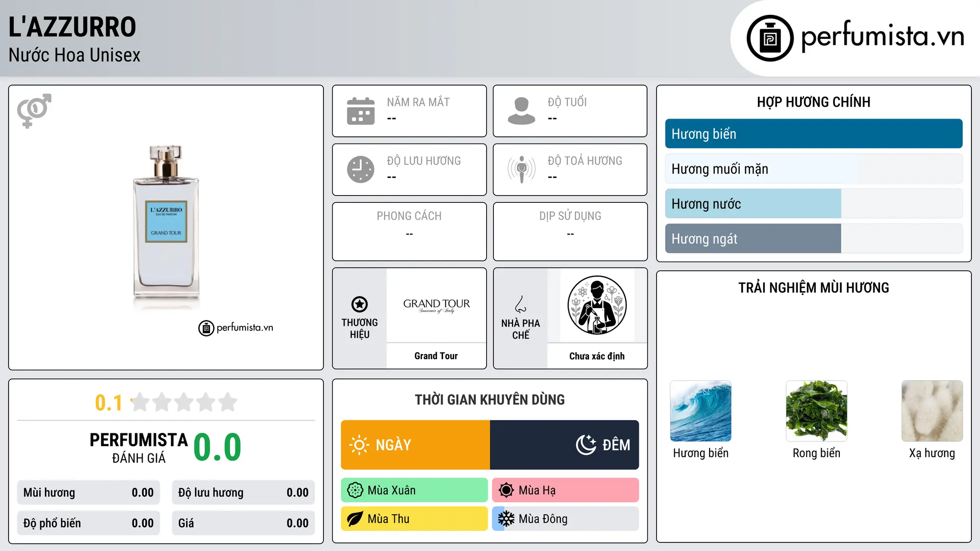Viewport: 980px width, 551px height.
Task: Open the Hương biển ocean wave thumbnail
Action: [x=701, y=411]
